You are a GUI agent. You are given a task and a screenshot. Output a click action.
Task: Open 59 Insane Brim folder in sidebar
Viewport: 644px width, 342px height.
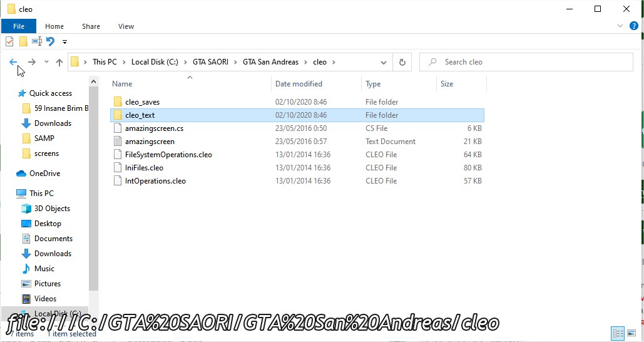pyautogui.click(x=61, y=108)
